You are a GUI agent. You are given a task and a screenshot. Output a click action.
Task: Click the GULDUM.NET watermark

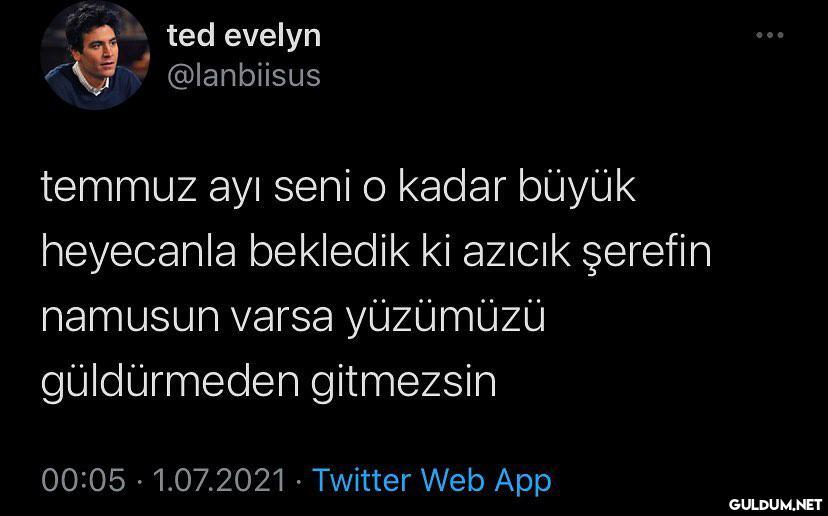775,504
